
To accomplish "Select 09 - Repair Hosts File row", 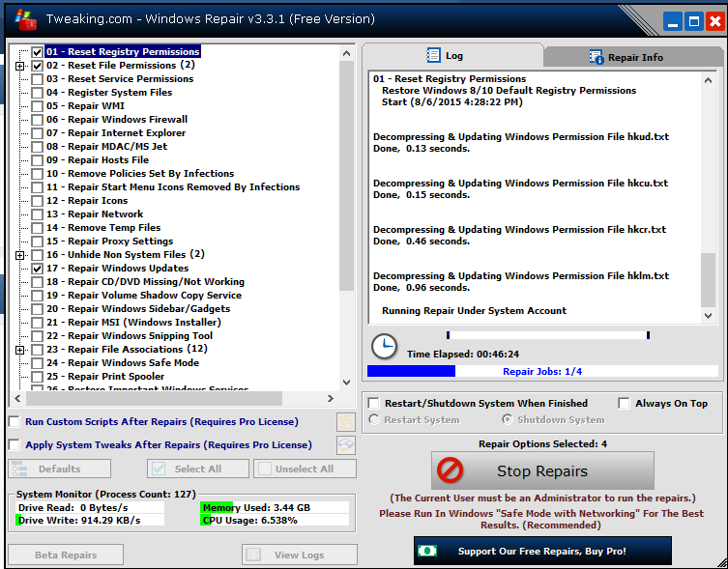I will click(98, 159).
